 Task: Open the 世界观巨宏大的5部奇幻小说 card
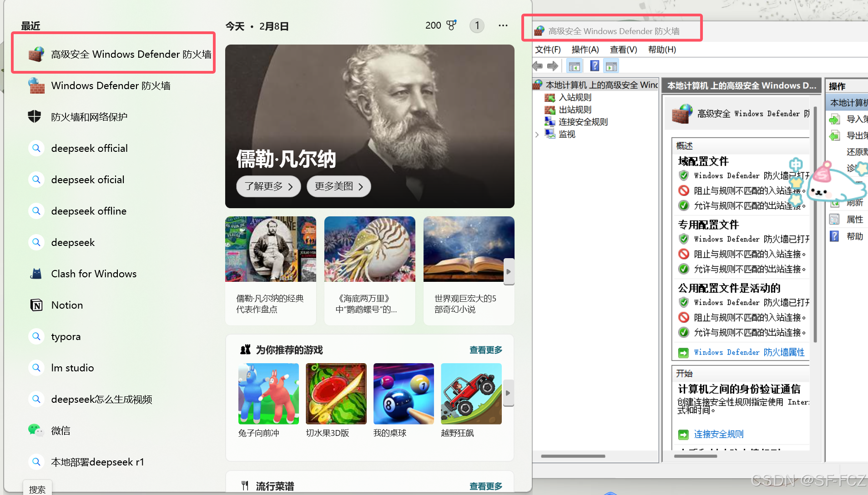pyautogui.click(x=469, y=270)
